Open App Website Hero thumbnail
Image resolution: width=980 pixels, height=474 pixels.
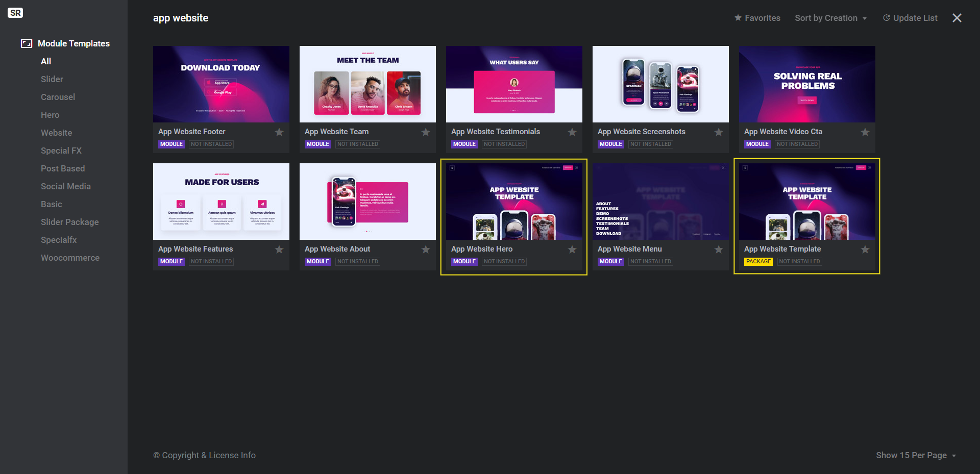coord(514,202)
